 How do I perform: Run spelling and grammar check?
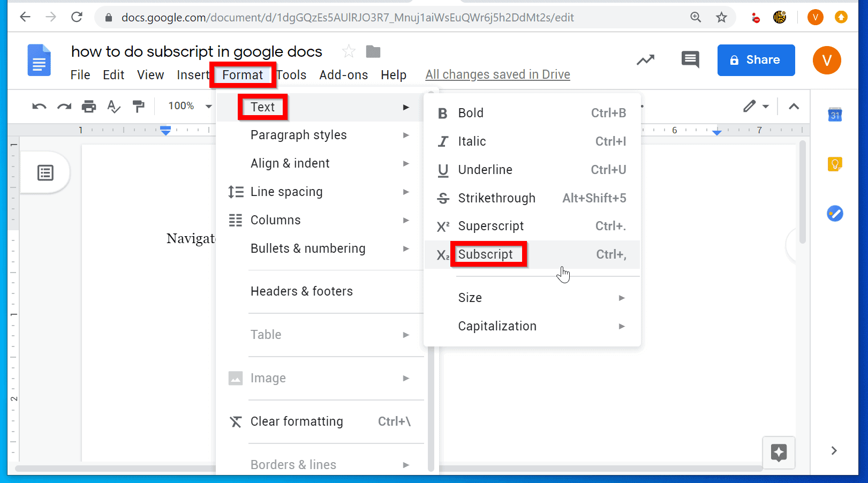pyautogui.click(x=114, y=107)
